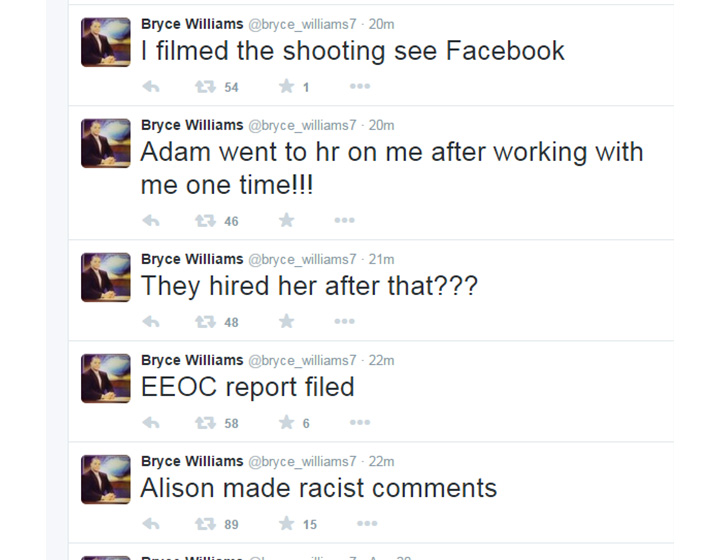The width and height of the screenshot is (720, 560).
Task: Reply to the "I filmed the shooting" tweet
Action: coord(151,86)
